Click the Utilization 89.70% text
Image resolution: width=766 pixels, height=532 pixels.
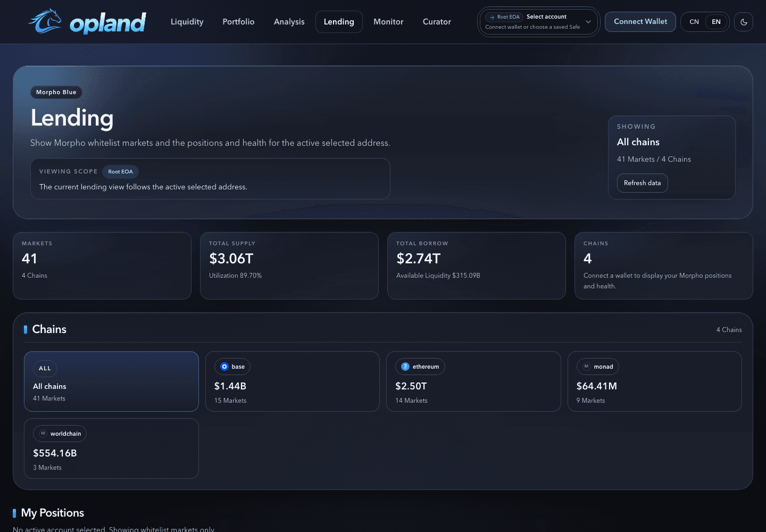click(236, 276)
